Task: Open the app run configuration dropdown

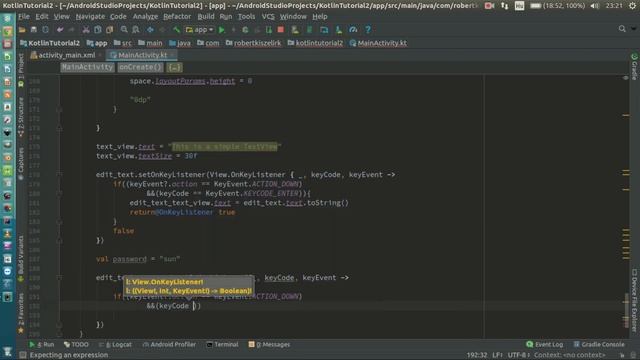Action: point(199,30)
